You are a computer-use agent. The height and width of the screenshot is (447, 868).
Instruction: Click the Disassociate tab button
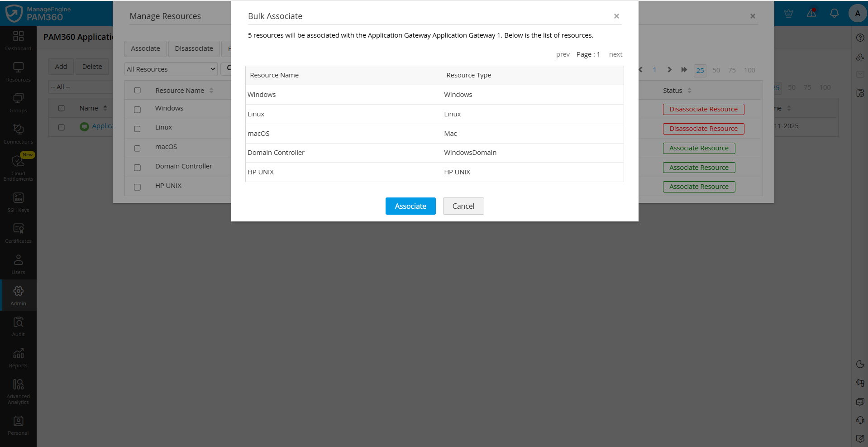194,48
